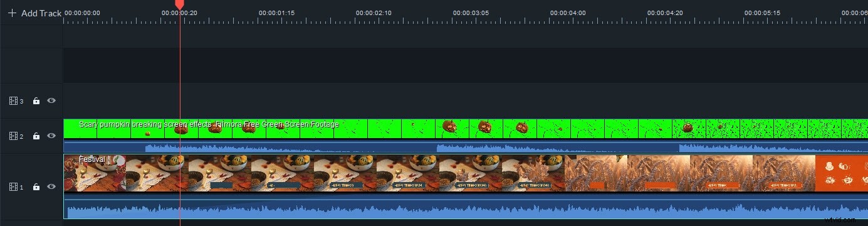Click the red playhead marker on the ruler
Image resolution: width=868 pixels, height=226 pixels.
(x=180, y=4)
